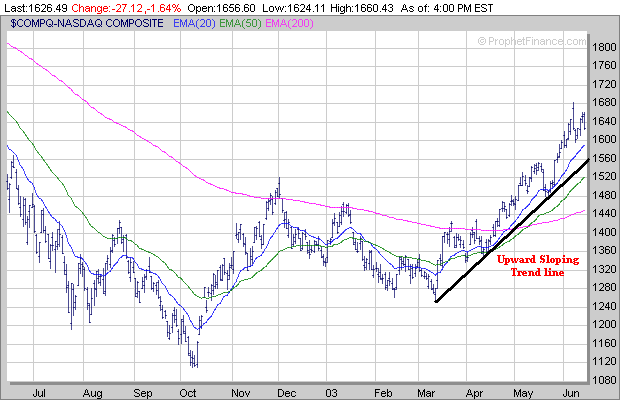Click the Feb month label
This screenshot has width=620, height=400.
[x=383, y=393]
